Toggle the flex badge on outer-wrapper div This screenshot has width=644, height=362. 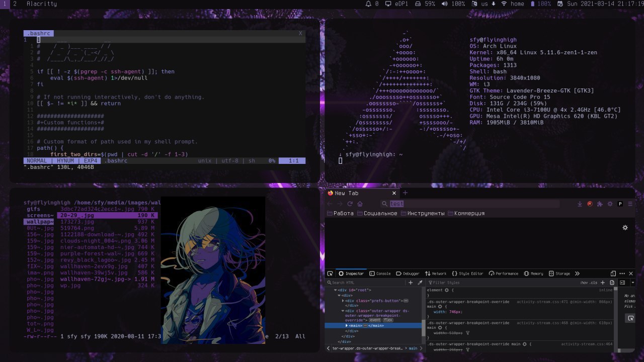click(388, 320)
